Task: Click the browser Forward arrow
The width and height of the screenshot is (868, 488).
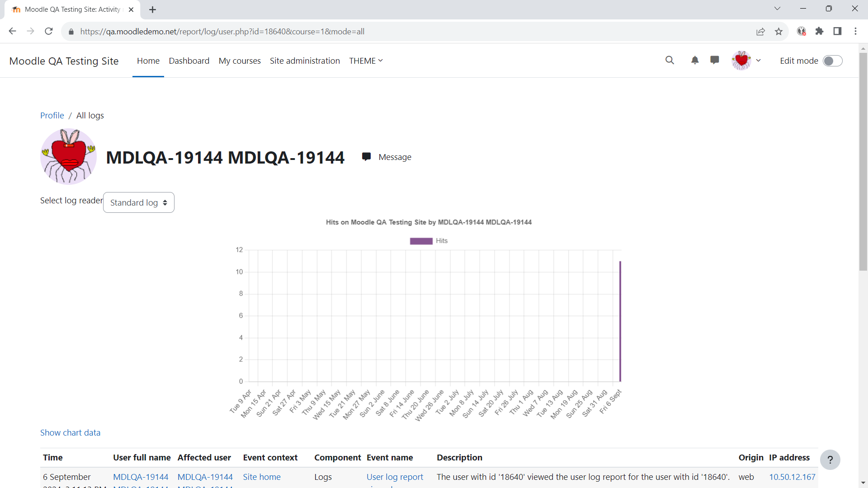Action: pos(30,31)
